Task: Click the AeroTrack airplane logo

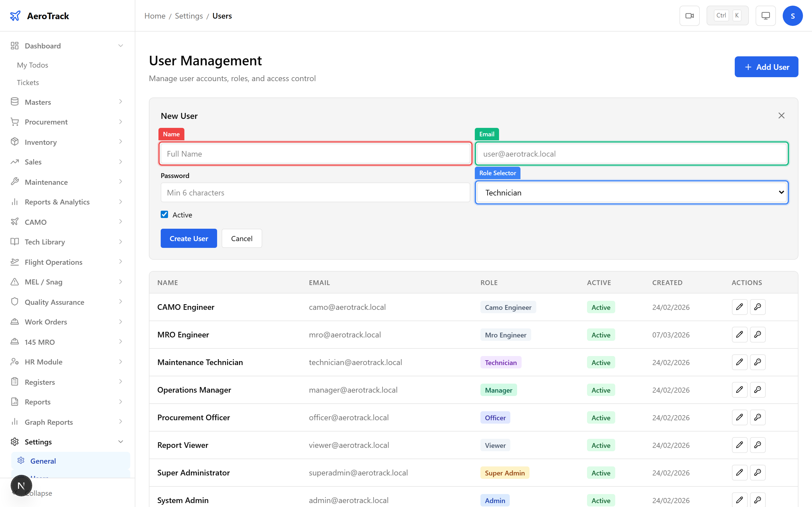Action: pos(16,15)
